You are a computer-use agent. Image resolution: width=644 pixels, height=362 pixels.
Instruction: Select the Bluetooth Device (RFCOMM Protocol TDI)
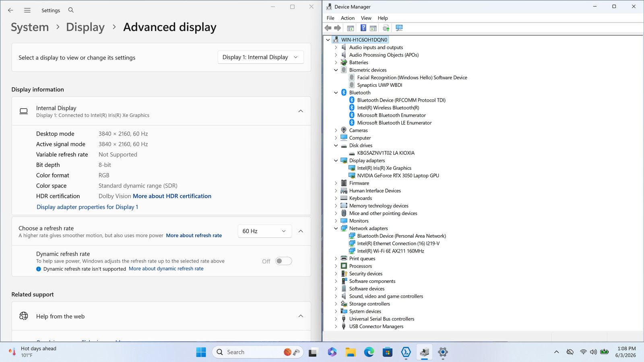tap(401, 100)
